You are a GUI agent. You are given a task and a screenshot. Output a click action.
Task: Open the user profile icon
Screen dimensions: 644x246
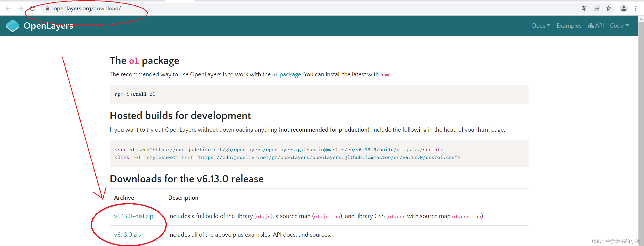click(623, 8)
